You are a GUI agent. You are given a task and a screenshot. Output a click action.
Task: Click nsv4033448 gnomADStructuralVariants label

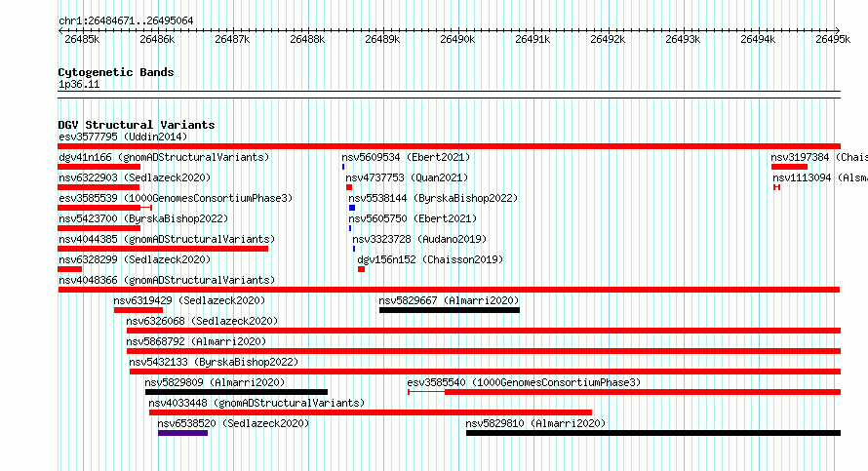[256, 403]
